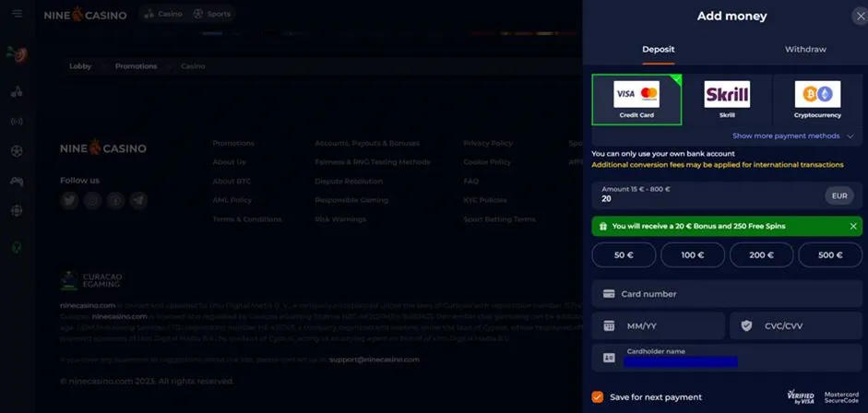Screen dimensions: 868x413
Task: Select Cryptocurrency payment method
Action: point(817,100)
